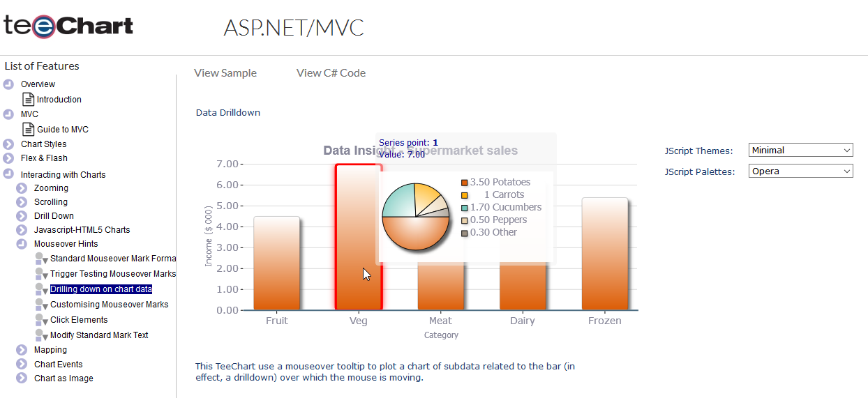Click the Frozen bar in the chart
868x398 pixels.
(604, 254)
